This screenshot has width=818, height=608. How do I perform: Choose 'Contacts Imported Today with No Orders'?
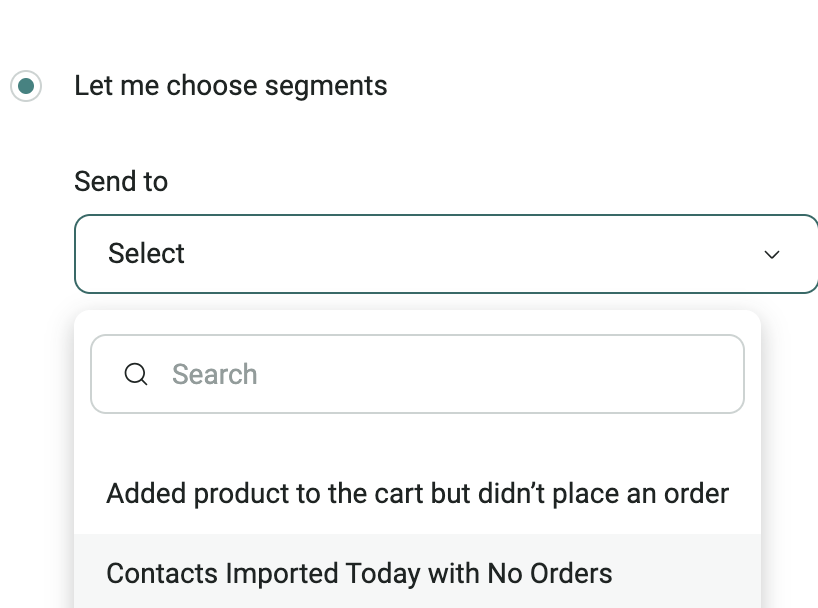359,574
